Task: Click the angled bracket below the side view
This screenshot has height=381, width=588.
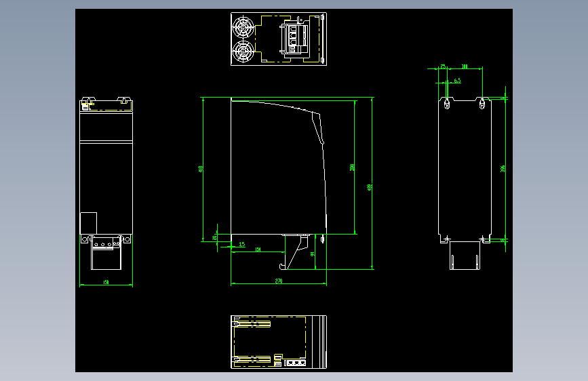Action: click(x=296, y=252)
